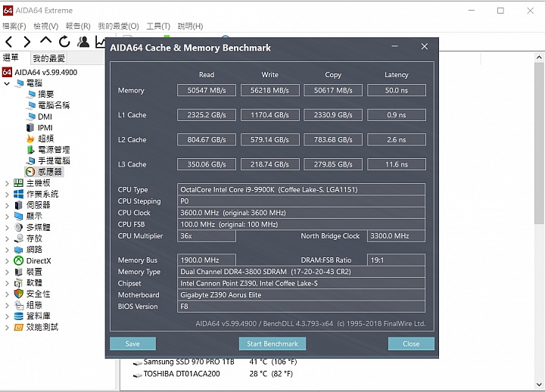Open the 檔案(F) menu
This screenshot has width=545, height=392.
14,26
